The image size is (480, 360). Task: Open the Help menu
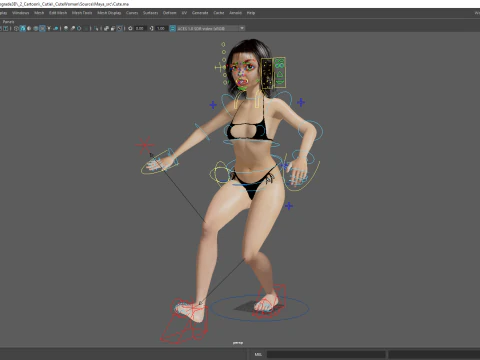click(x=251, y=13)
